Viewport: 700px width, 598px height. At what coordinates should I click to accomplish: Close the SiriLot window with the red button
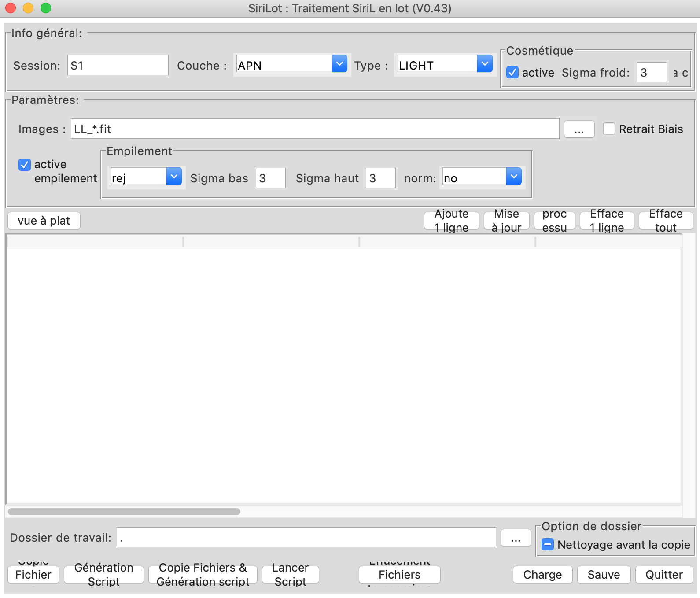pyautogui.click(x=11, y=8)
